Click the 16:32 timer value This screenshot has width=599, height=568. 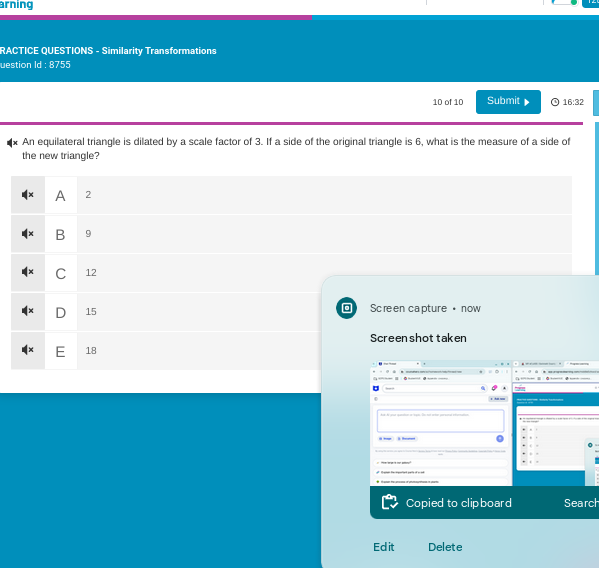coord(573,102)
